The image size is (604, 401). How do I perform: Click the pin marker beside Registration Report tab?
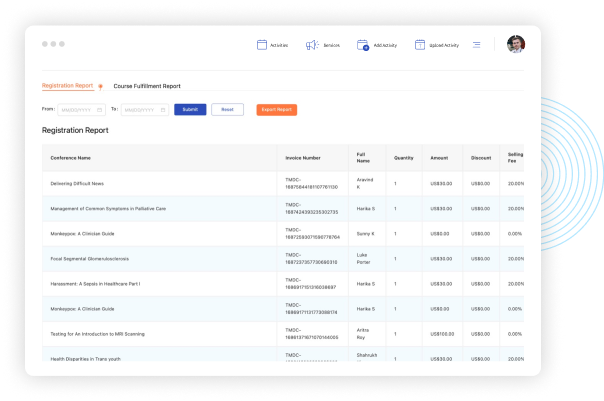101,87
